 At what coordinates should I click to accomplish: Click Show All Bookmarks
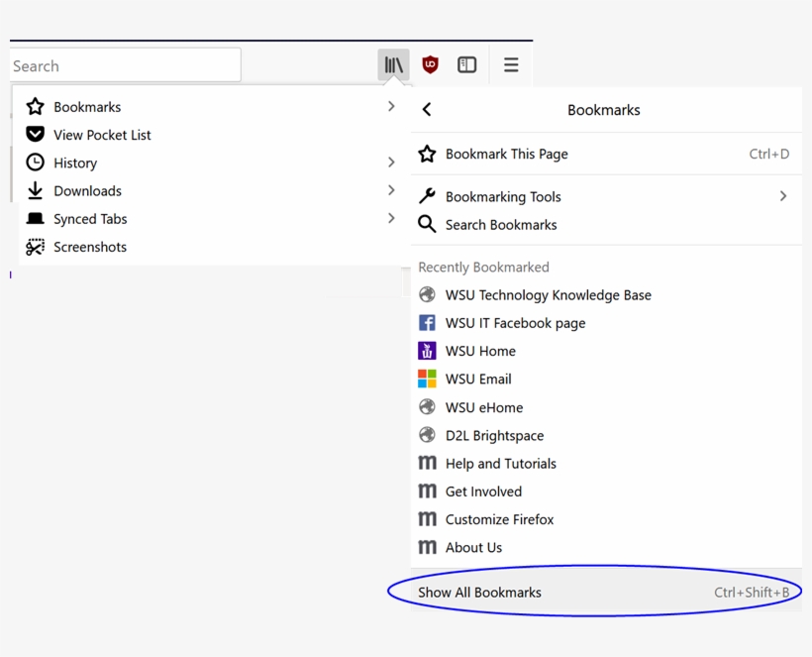point(479,593)
